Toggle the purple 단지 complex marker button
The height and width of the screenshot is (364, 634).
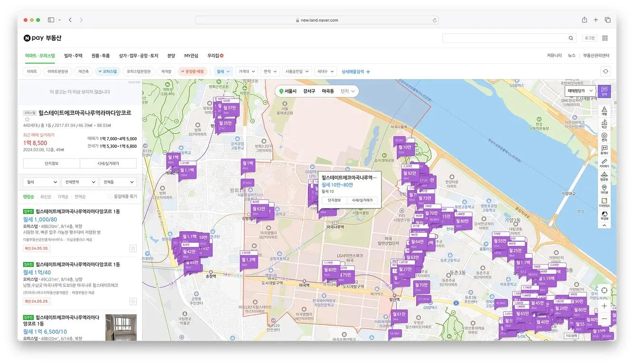point(604,91)
